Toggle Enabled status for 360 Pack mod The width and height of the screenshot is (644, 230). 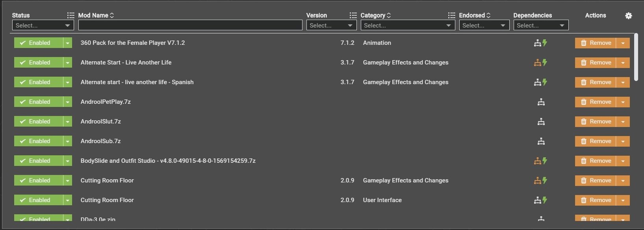coord(39,43)
